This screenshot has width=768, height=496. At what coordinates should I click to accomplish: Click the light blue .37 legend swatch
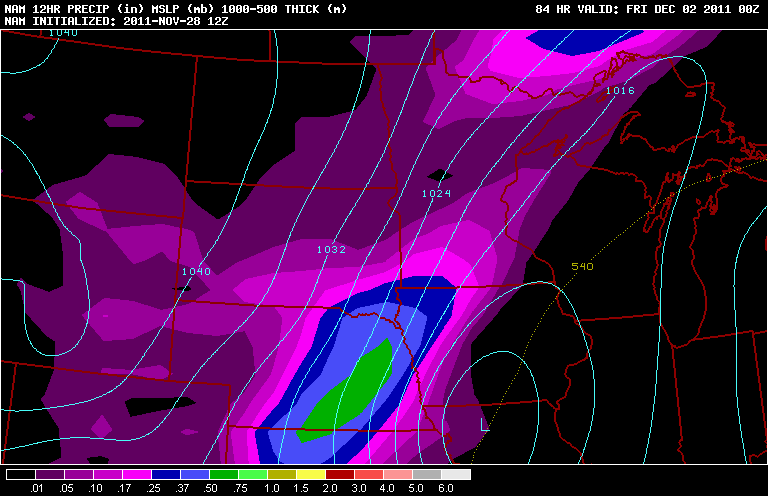[x=195, y=474]
